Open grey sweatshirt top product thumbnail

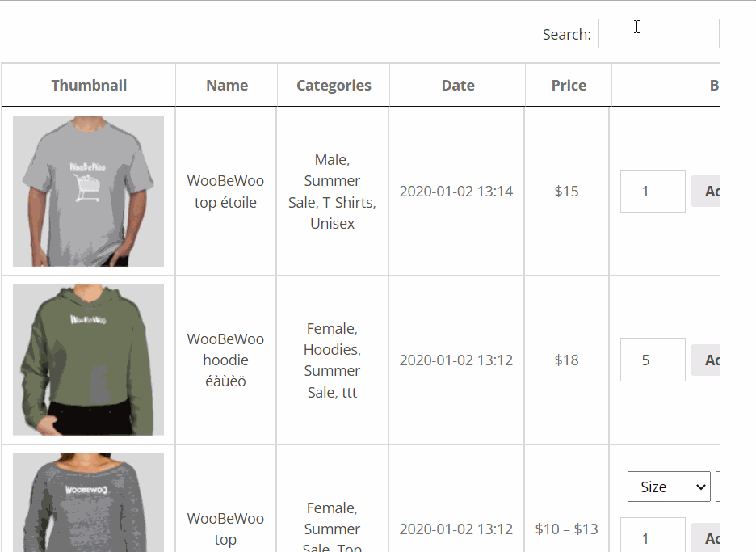[88, 503]
